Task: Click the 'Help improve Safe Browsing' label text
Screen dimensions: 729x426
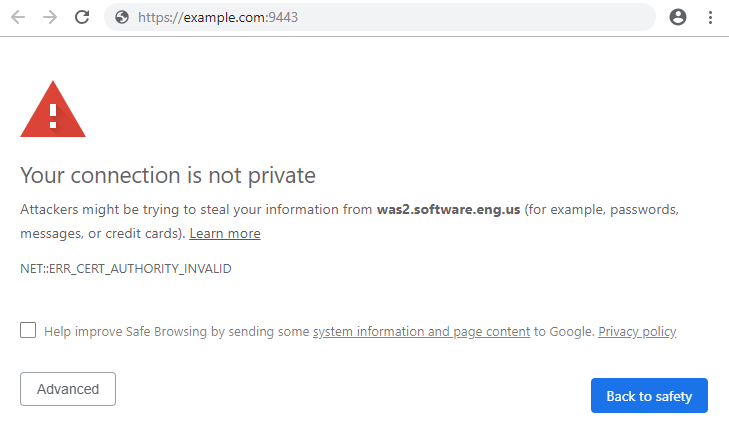Action: 126,332
